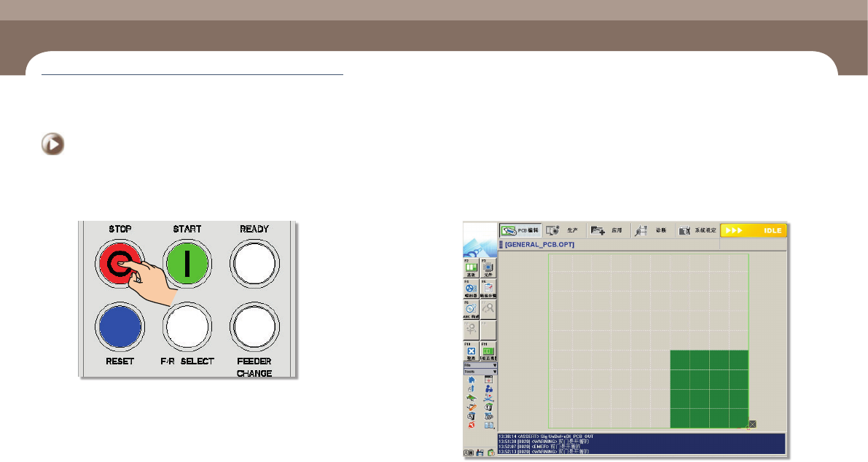Click the round gauge tool icon

coord(488,407)
